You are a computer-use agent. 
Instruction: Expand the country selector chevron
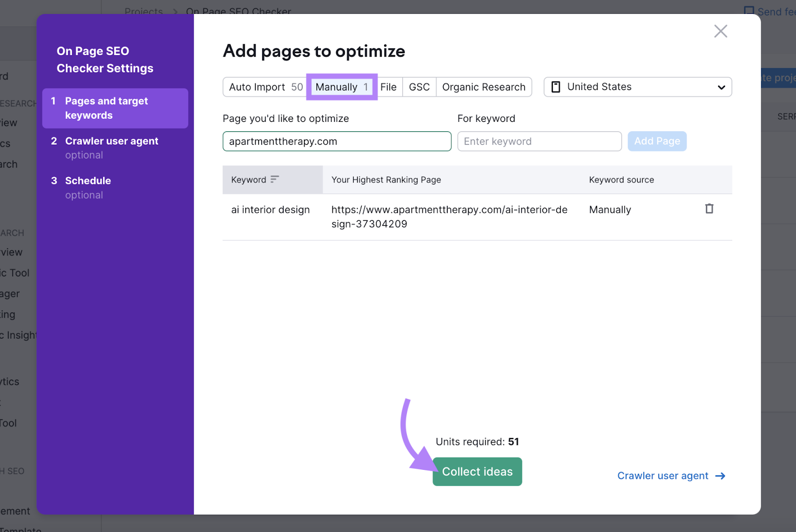tap(721, 87)
